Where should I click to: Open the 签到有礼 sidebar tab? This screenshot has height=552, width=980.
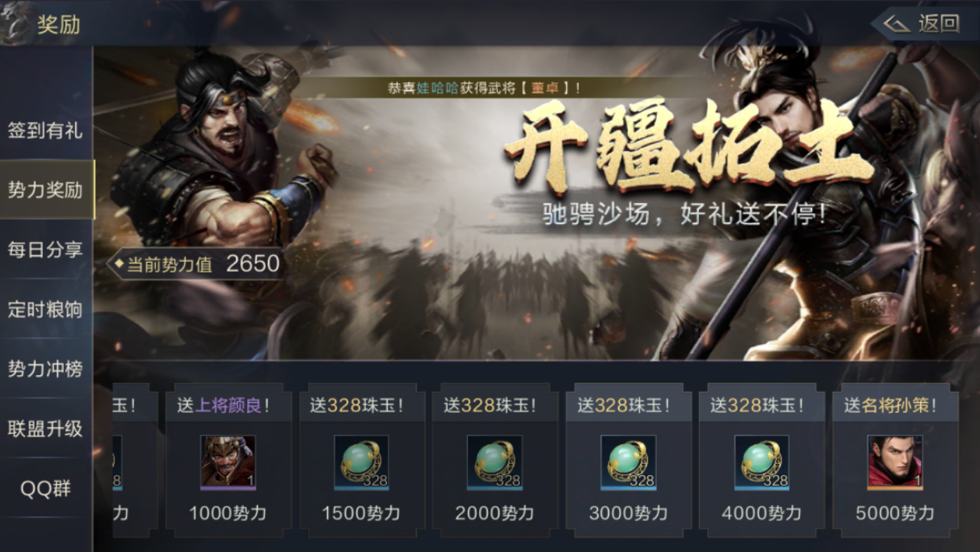46,130
